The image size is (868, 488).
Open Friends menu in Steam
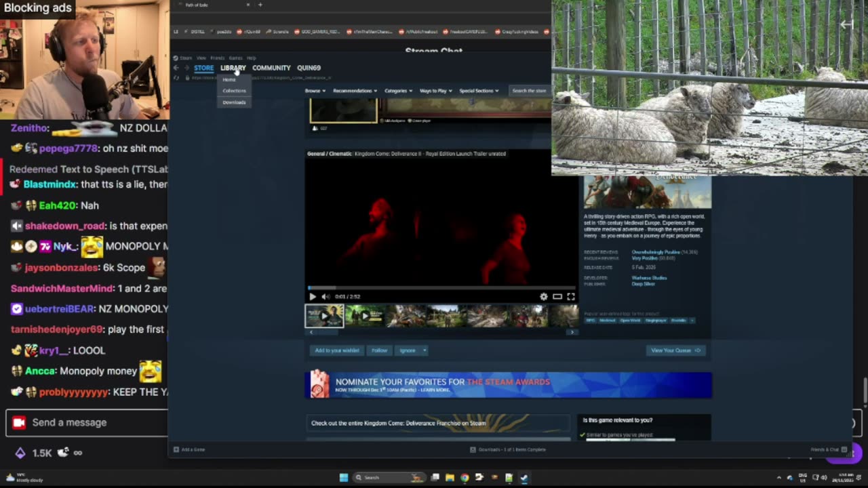click(x=218, y=58)
